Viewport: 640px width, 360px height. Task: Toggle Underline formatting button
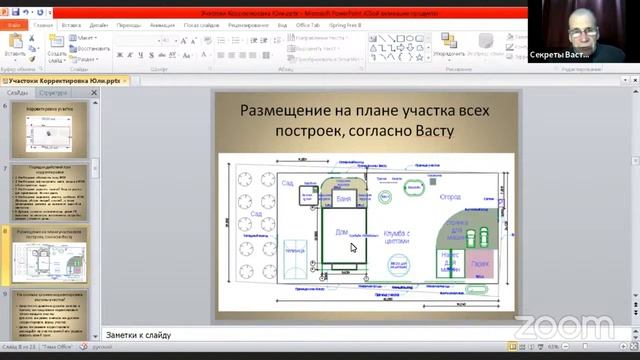pos(141,55)
